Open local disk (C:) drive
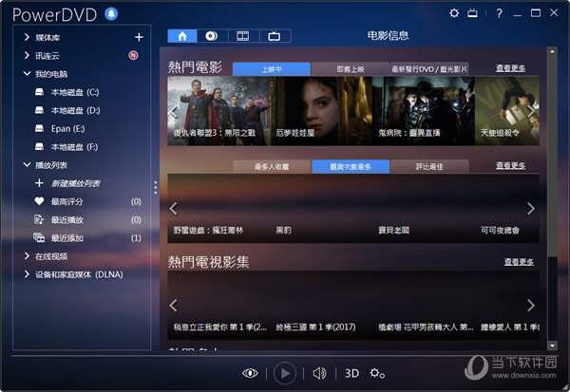This screenshot has width=570, height=392. tap(66, 92)
